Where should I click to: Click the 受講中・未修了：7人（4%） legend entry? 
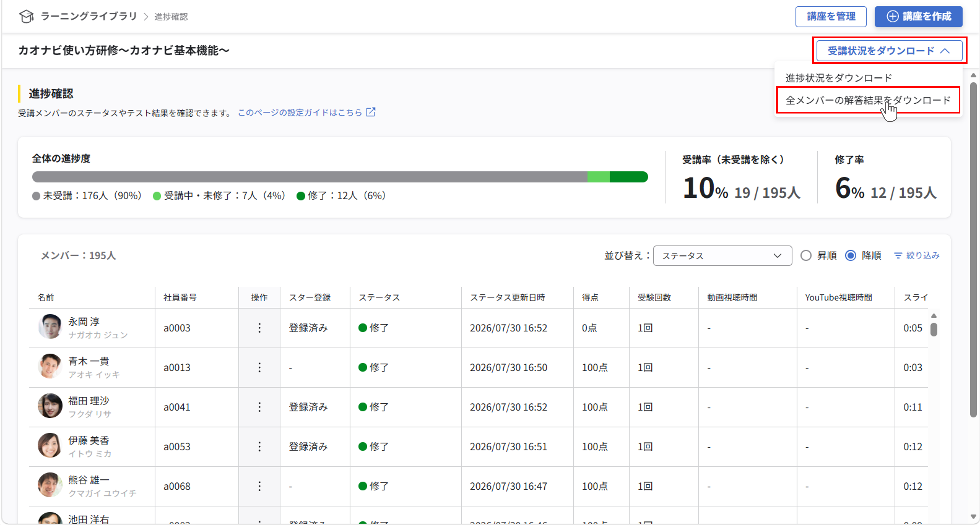(x=219, y=196)
